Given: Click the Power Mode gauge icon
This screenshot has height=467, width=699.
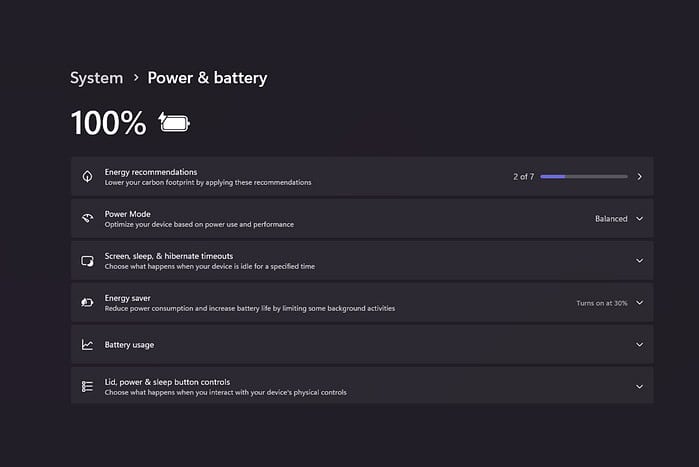Looking at the screenshot, I should pyautogui.click(x=87, y=218).
